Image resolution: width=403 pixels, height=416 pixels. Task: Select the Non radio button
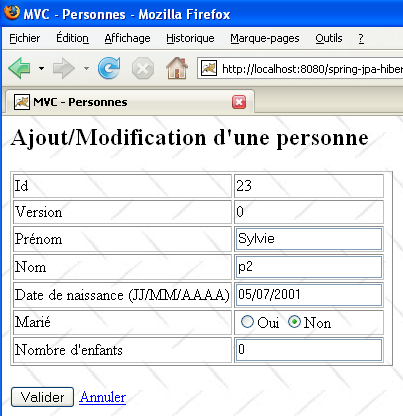pyautogui.click(x=294, y=322)
